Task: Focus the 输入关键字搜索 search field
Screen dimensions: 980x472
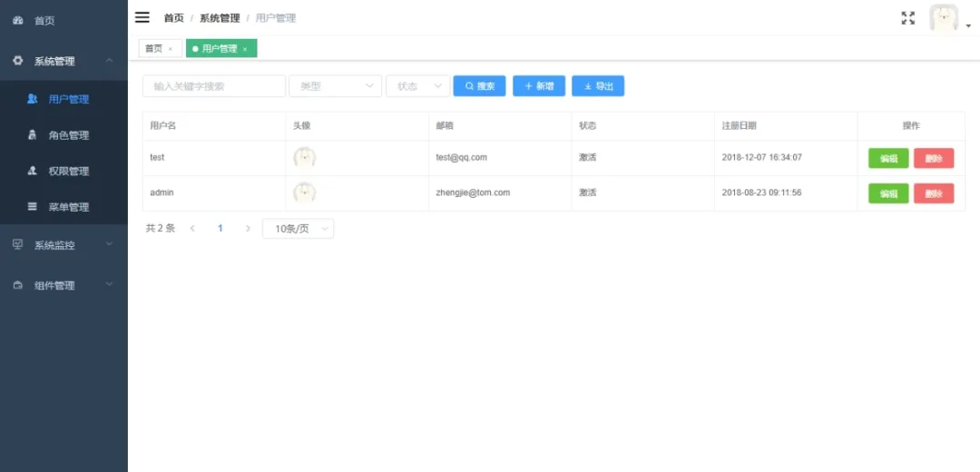Action: click(214, 86)
